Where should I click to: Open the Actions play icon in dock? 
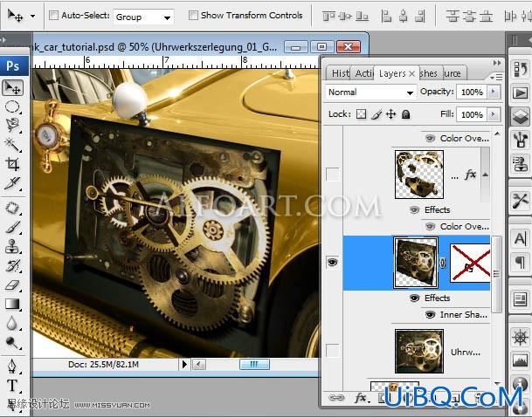[x=521, y=93]
